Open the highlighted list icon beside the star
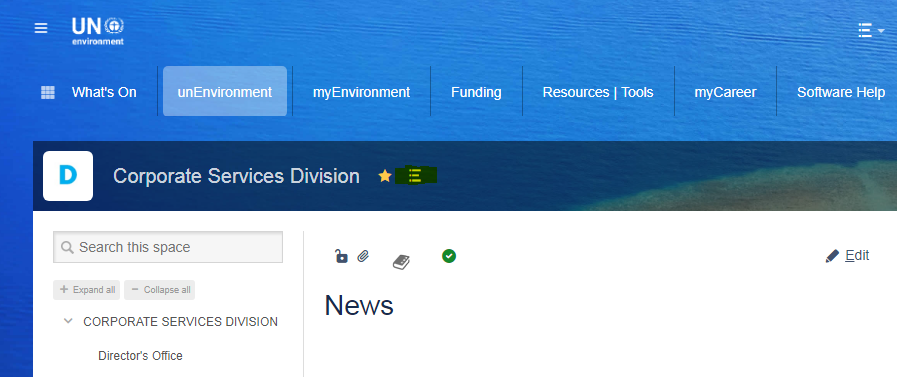897x377 pixels. point(415,176)
